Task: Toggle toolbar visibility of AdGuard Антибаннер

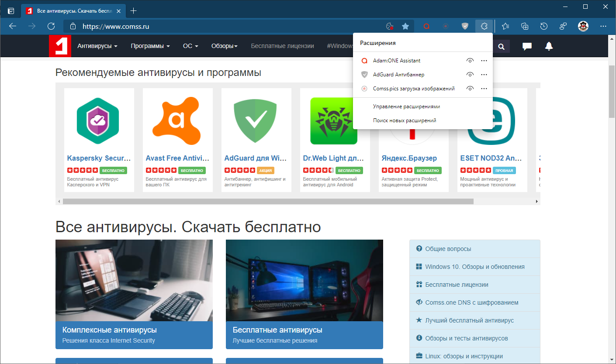Action: click(x=470, y=75)
